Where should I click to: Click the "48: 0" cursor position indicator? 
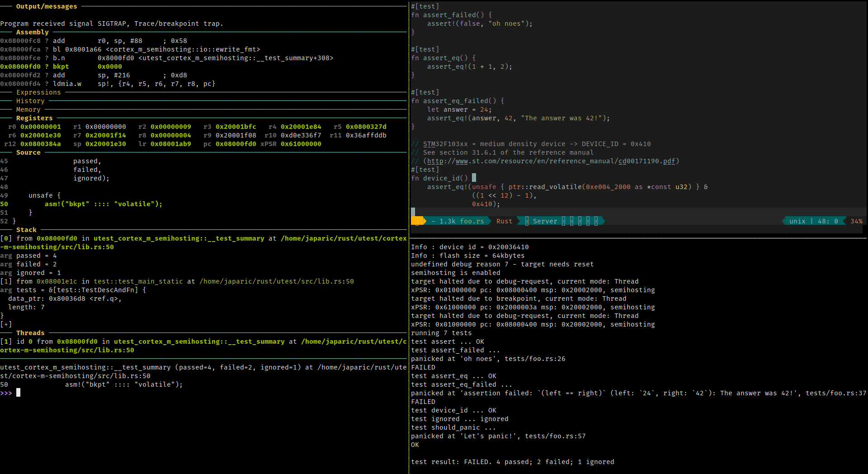828,221
